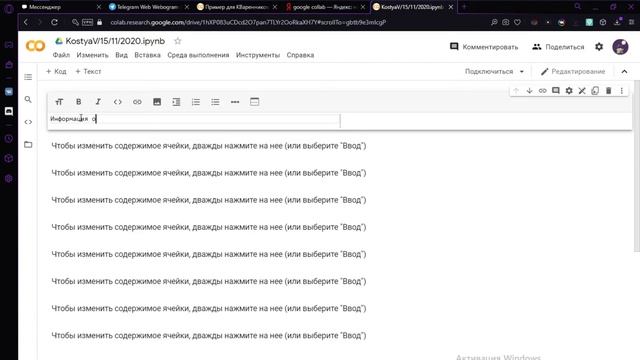Apply bold formatting in text cell

78,102
